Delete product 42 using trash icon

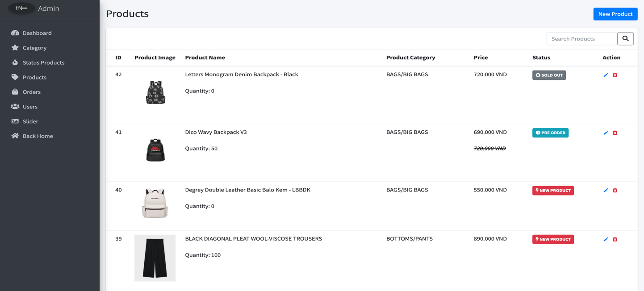point(615,75)
